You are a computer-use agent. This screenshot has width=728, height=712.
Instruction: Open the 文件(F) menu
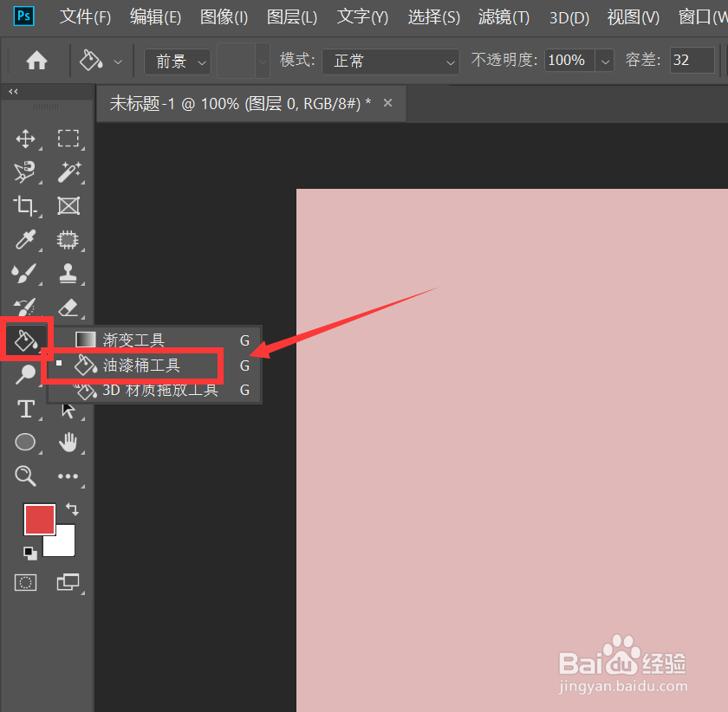86,17
